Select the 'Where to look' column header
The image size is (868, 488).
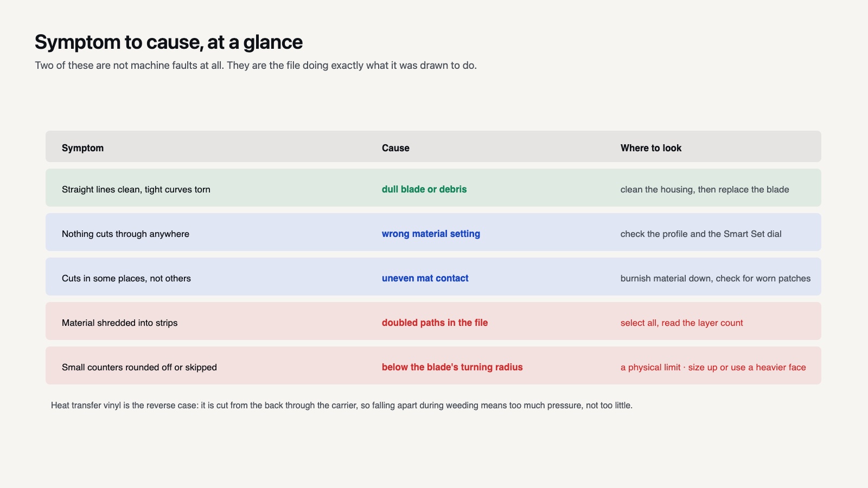(x=651, y=148)
